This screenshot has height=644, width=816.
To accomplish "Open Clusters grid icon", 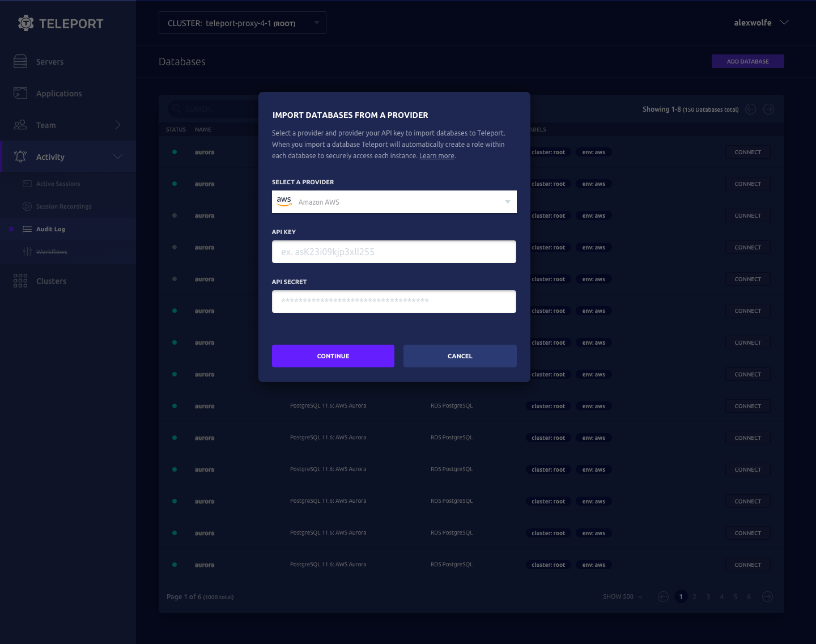I will point(20,281).
